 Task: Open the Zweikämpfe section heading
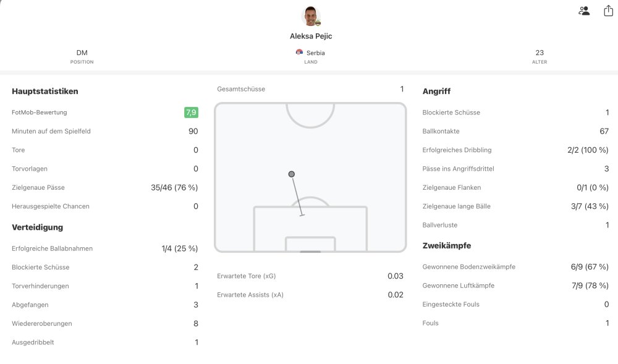447,245
